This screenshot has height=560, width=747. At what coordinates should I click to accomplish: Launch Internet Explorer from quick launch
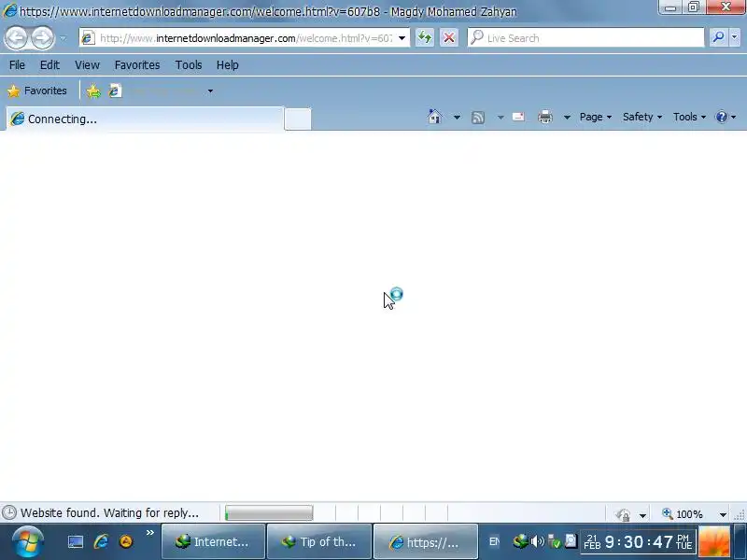tap(101, 541)
